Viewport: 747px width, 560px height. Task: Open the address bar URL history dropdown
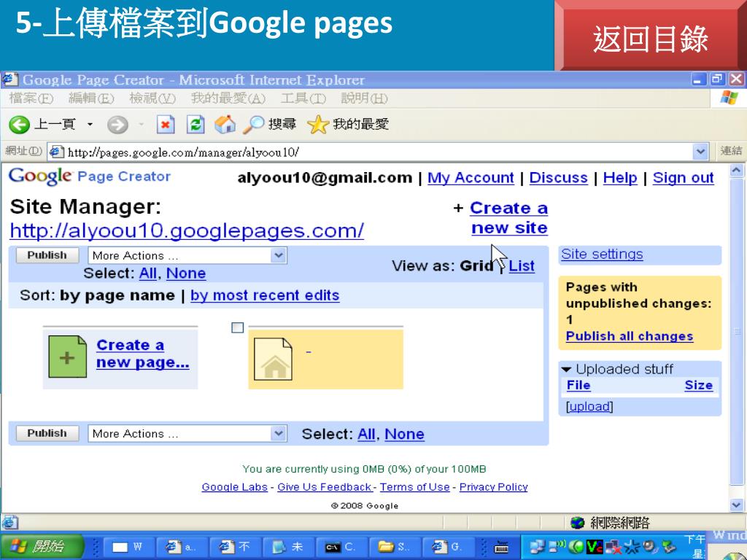click(700, 152)
